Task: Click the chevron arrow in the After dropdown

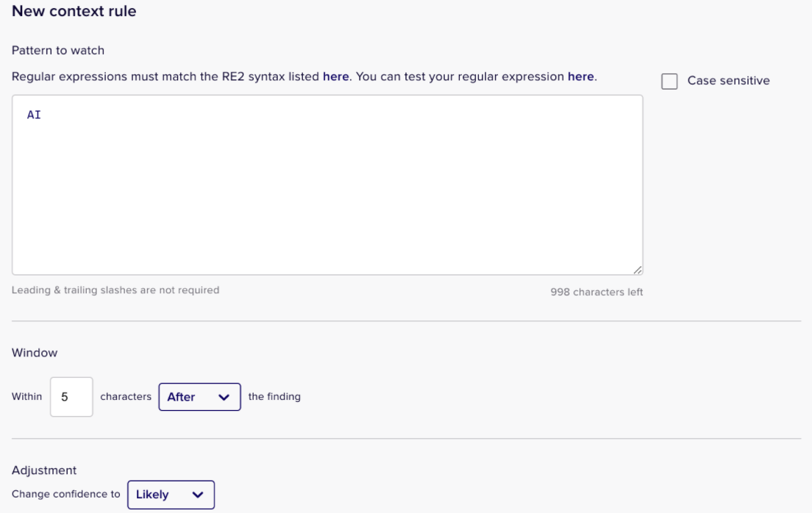Action: (x=224, y=397)
